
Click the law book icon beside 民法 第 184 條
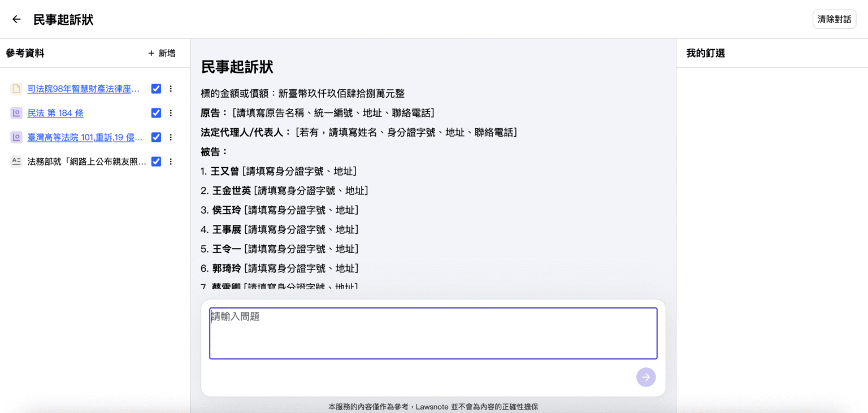coord(16,113)
